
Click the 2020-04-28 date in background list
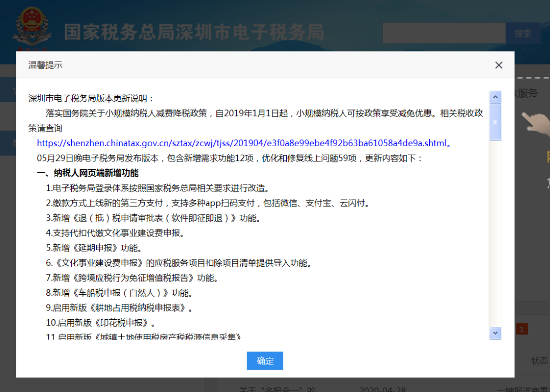(382, 389)
